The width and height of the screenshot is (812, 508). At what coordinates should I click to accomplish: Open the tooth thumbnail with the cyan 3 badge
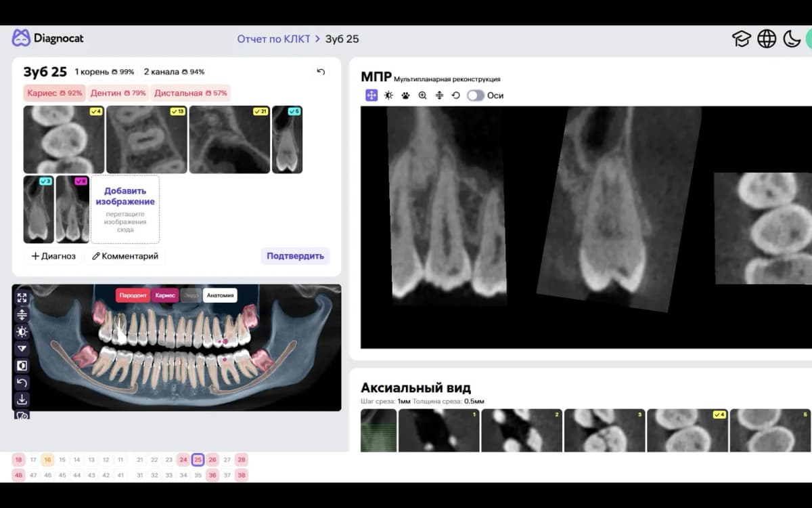39,209
